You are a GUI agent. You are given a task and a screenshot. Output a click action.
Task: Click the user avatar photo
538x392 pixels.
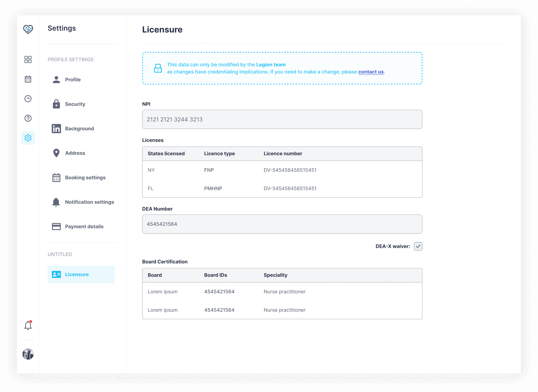coord(28,354)
